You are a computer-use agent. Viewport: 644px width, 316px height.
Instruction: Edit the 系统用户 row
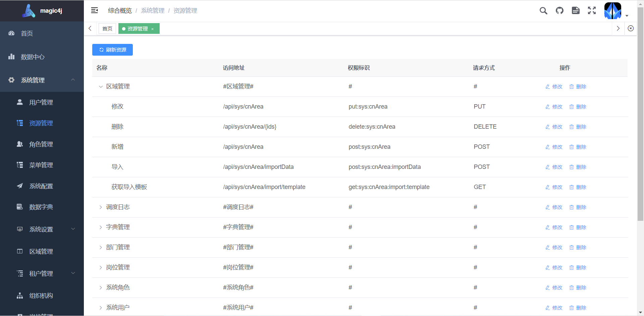[554, 308]
